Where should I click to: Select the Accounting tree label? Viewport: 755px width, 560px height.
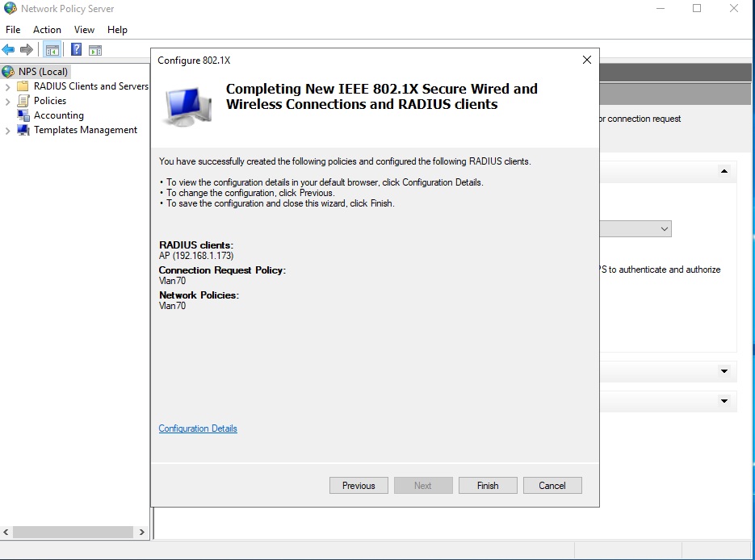[x=59, y=115]
